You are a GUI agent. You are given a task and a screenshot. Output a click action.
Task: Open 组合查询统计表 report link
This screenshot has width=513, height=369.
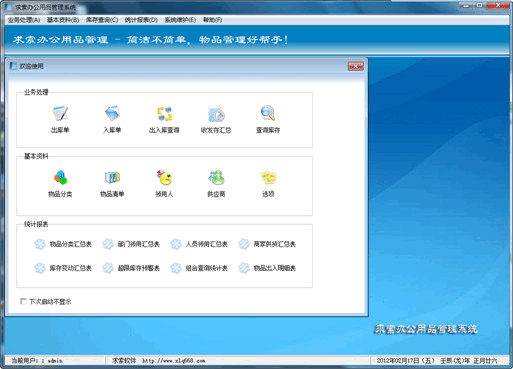[207, 268]
